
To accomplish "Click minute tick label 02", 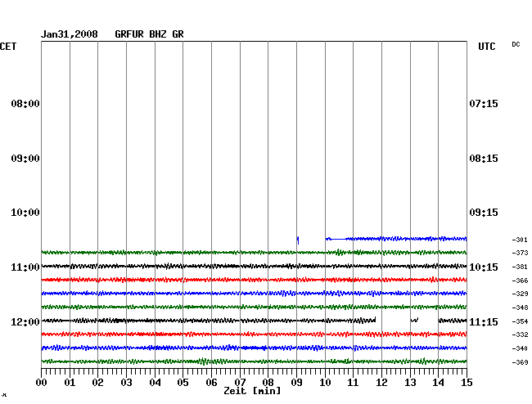I will click(x=97, y=383).
